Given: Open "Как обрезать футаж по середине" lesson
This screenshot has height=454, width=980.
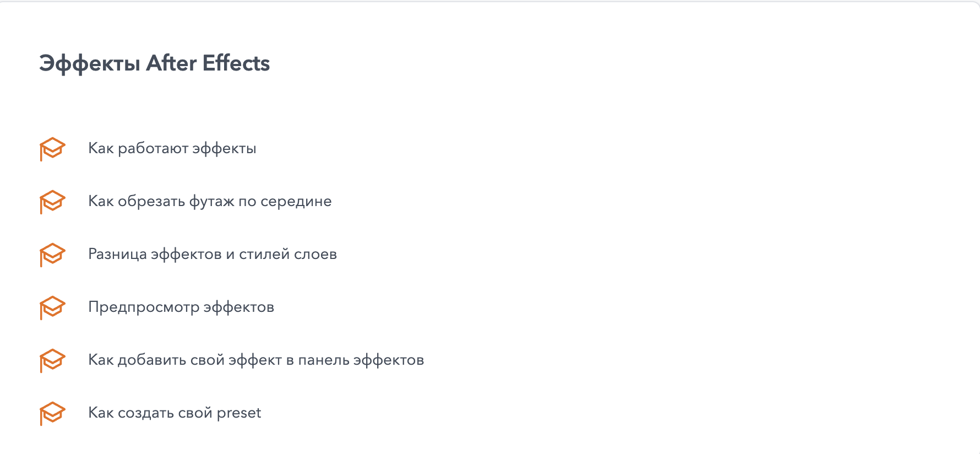Looking at the screenshot, I should pos(210,201).
